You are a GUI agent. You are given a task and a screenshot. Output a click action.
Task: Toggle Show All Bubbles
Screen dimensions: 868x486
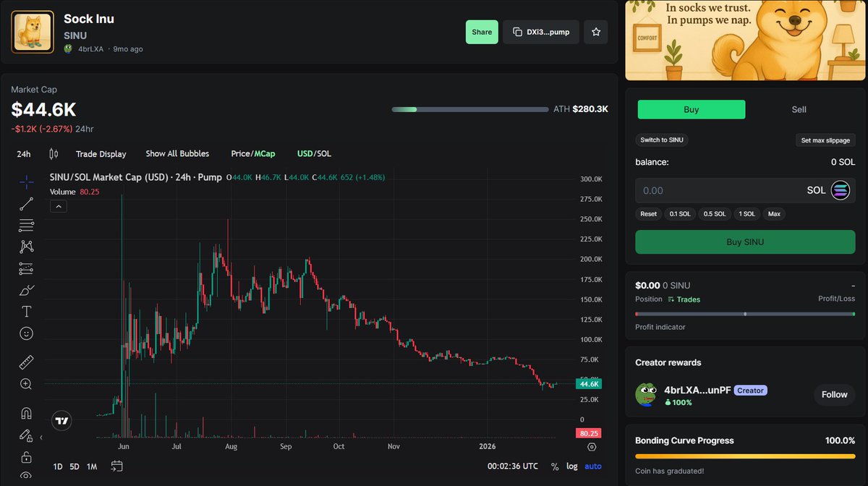(177, 153)
